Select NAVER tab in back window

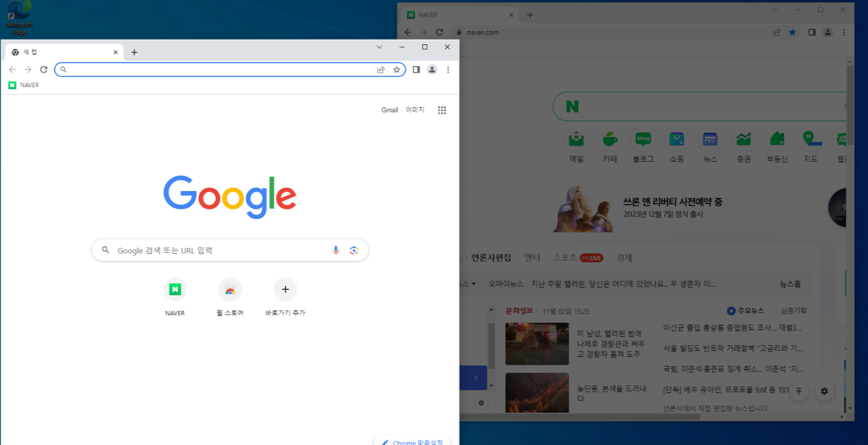[x=460, y=14]
